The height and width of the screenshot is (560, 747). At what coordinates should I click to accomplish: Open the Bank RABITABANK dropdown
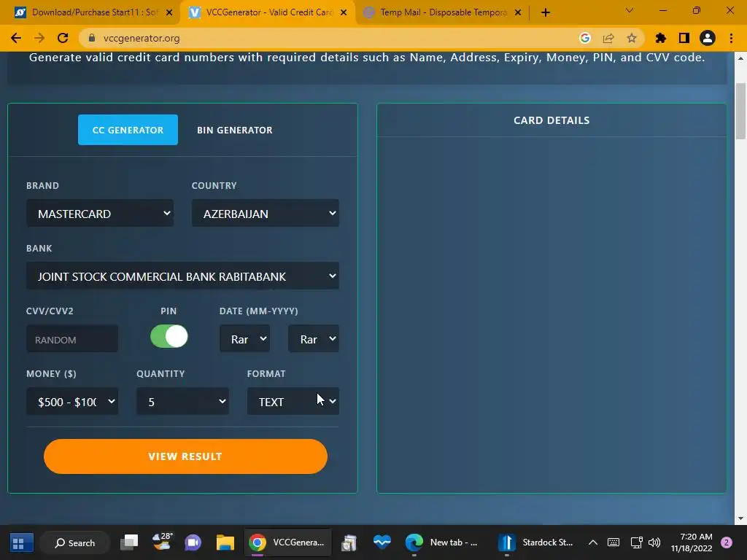(182, 276)
